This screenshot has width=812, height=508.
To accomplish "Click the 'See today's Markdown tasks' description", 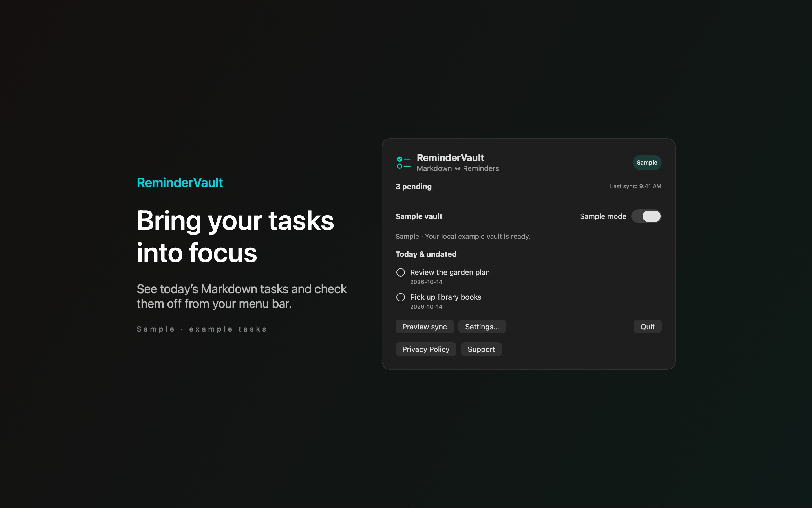I will pos(242,296).
